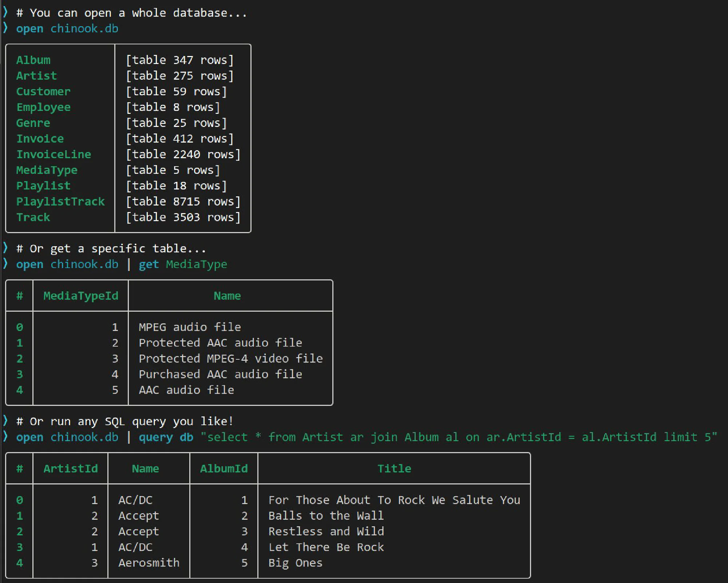This screenshot has height=583, width=728.
Task: Click first 'open chinook.db' command line
Action: (x=67, y=28)
